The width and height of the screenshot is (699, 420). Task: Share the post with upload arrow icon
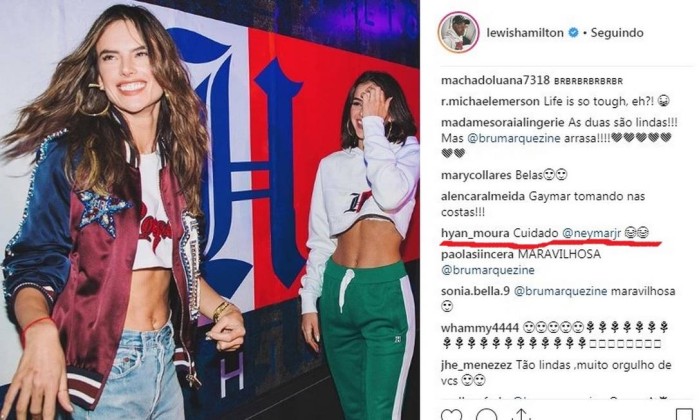click(x=520, y=415)
